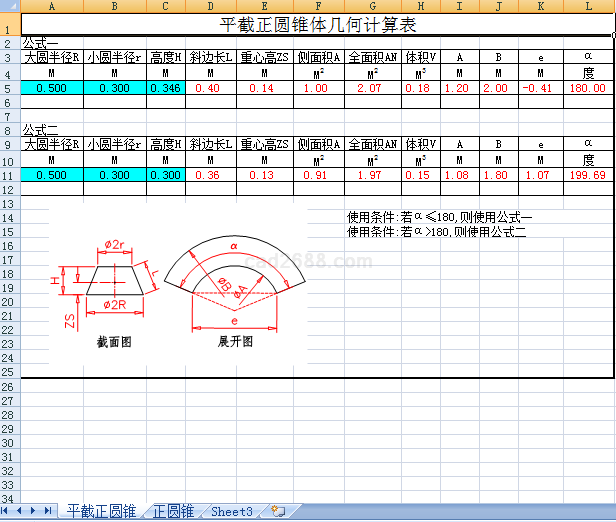Open the Sheet3 tab
The image size is (616, 522).
point(231,511)
